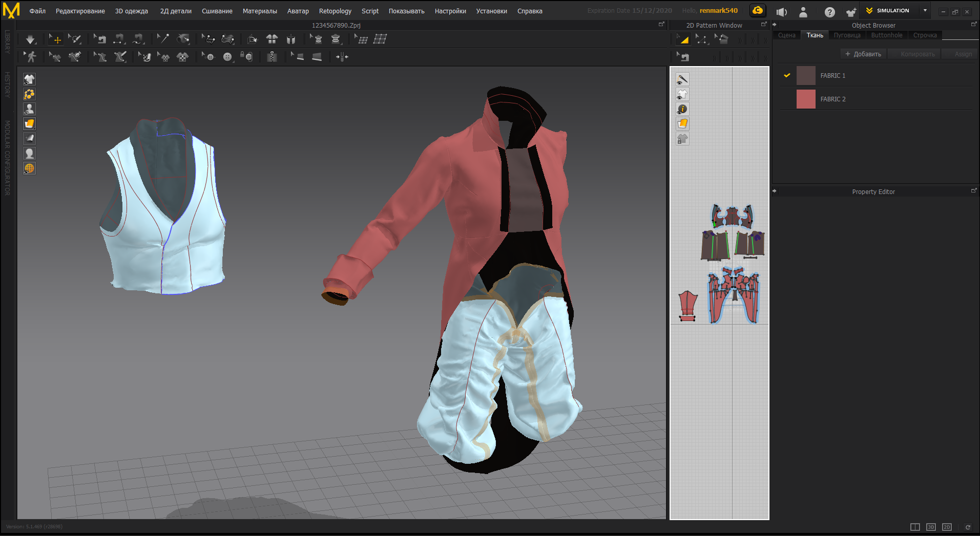The image size is (980, 536).
Task: Open the cloud connect icon in title bar
Action: click(758, 10)
